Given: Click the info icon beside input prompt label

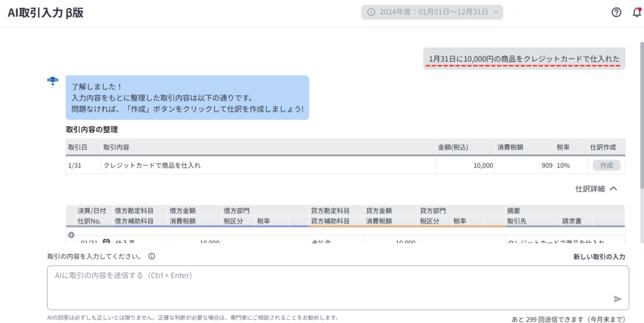Looking at the screenshot, I should pos(152,256).
